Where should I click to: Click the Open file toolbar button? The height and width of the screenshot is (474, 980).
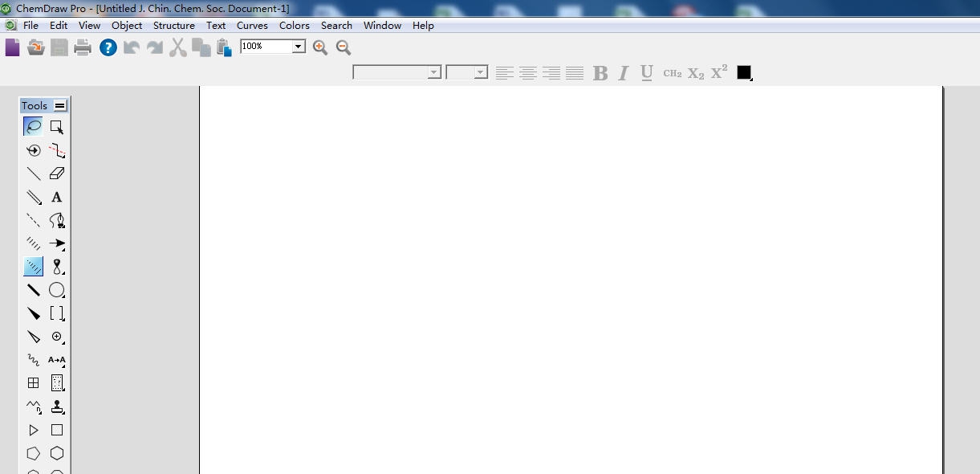click(36, 47)
